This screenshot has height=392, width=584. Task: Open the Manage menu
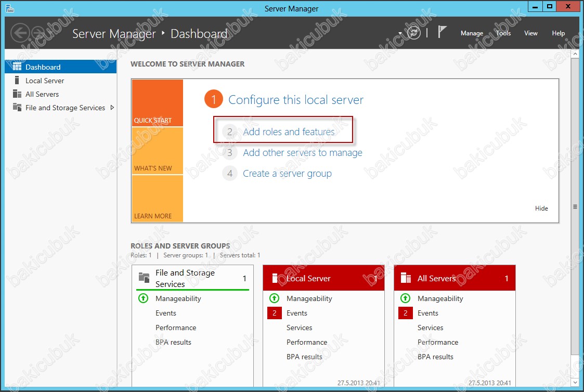[x=472, y=33]
